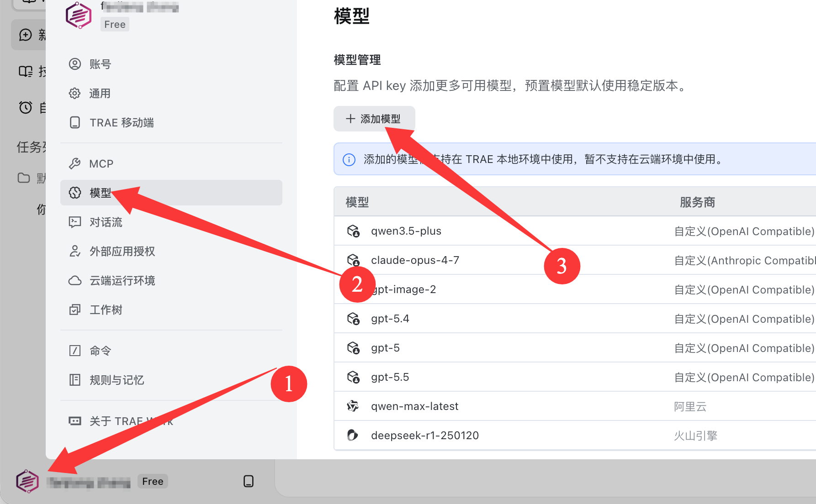Click the TRAE logo avatar in bottom bar
The width and height of the screenshot is (816, 504).
click(27, 481)
